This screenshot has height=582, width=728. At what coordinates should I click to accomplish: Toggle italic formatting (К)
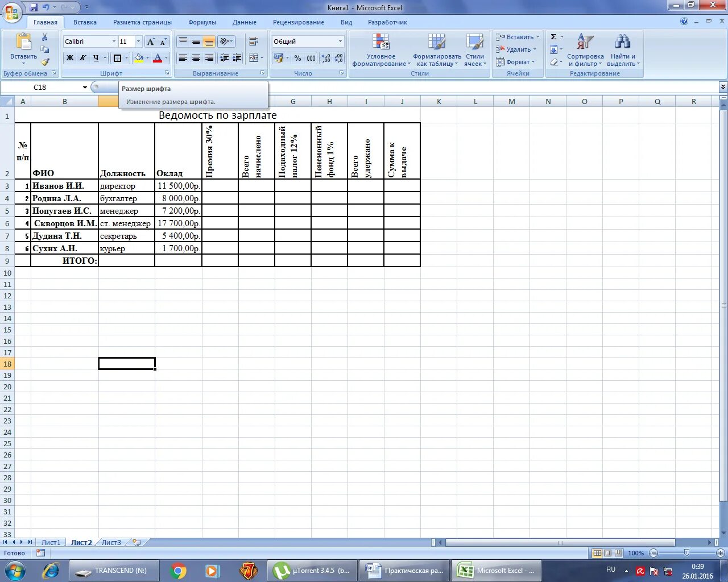coord(82,58)
